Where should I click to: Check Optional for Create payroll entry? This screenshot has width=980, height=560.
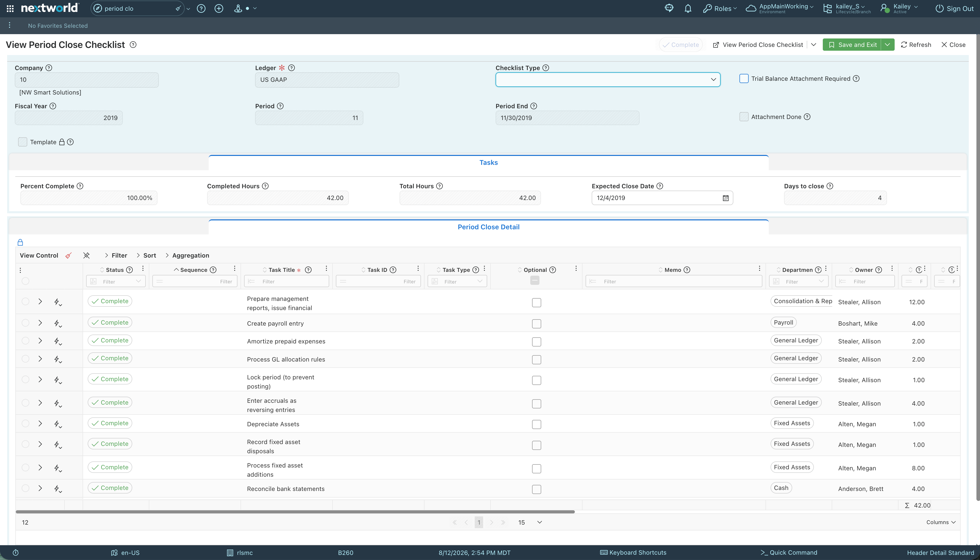(537, 324)
